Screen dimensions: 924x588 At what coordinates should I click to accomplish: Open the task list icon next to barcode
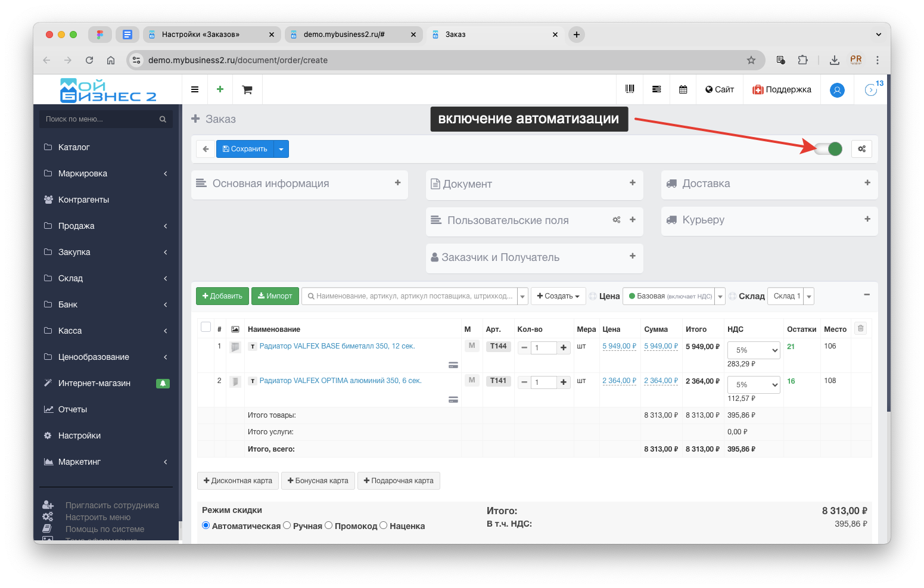click(657, 89)
